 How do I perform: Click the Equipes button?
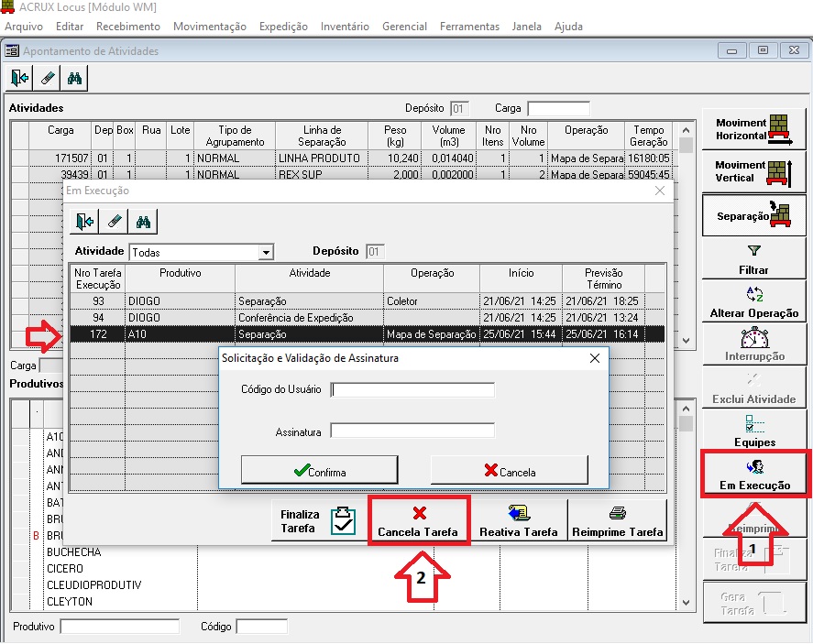(x=754, y=431)
